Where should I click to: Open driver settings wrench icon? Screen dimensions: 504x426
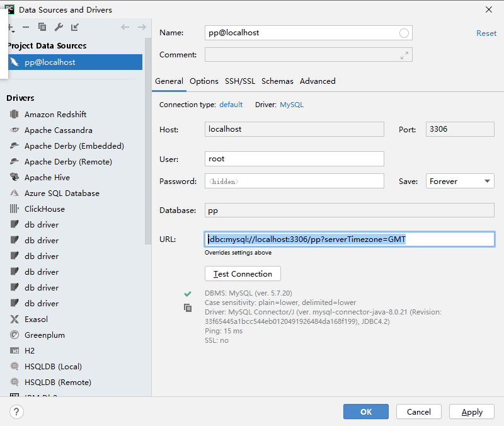tap(59, 27)
